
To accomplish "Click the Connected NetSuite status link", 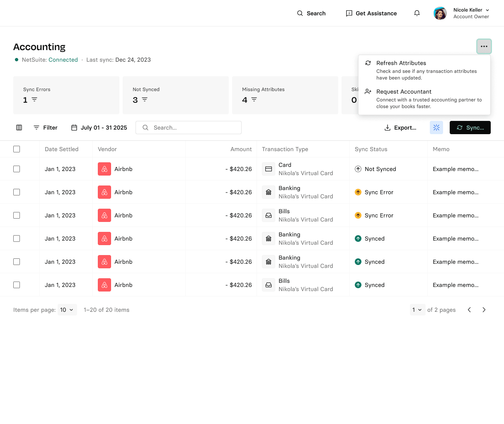I will 63,60.
